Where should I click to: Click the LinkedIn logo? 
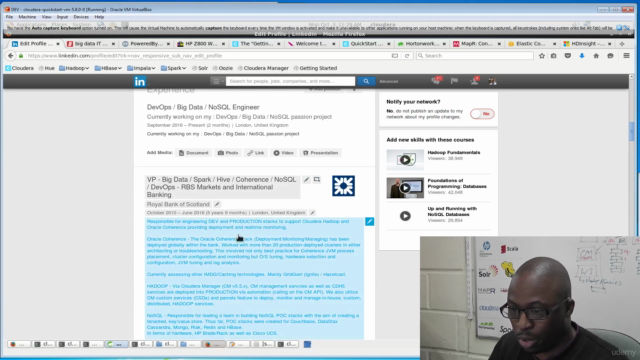(x=140, y=81)
